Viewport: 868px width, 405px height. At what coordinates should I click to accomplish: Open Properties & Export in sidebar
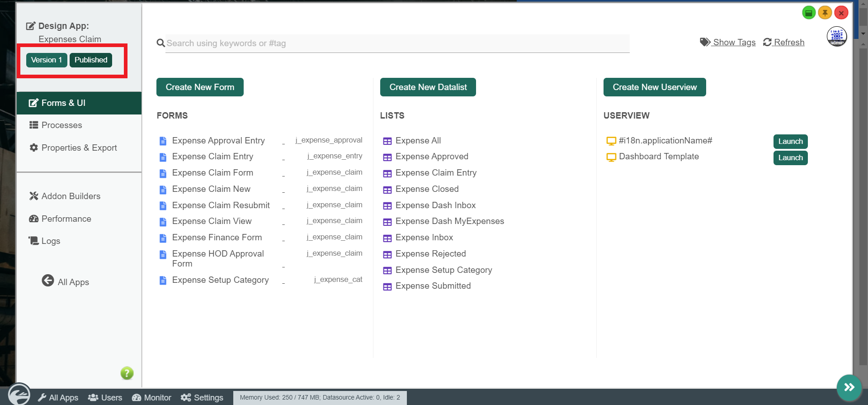pyautogui.click(x=79, y=148)
